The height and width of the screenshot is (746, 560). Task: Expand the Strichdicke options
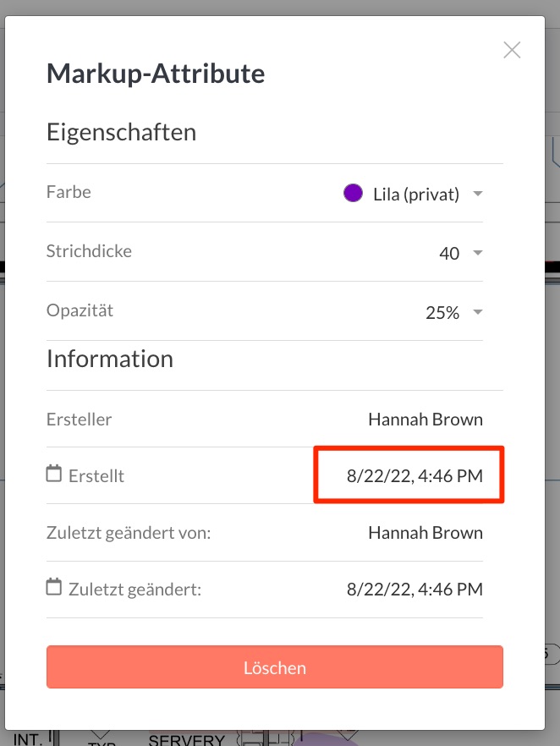click(x=478, y=251)
